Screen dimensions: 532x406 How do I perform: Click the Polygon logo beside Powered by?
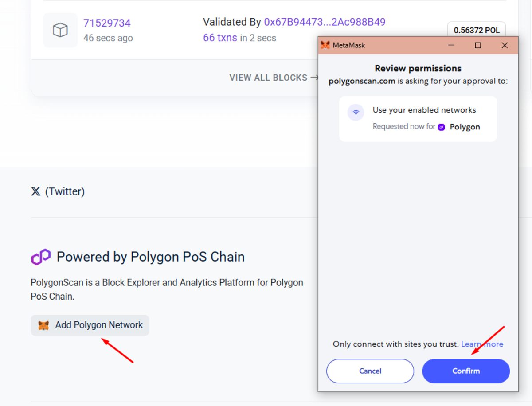[x=41, y=257]
